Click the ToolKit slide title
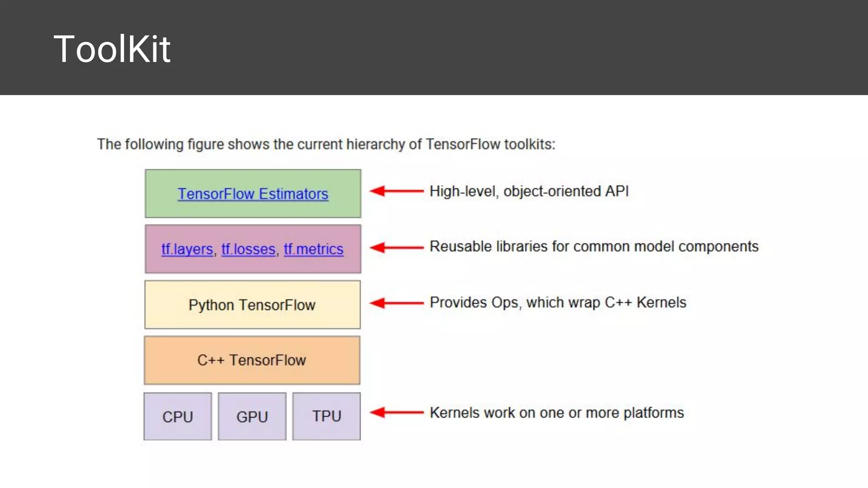This screenshot has width=868, height=488. click(112, 49)
